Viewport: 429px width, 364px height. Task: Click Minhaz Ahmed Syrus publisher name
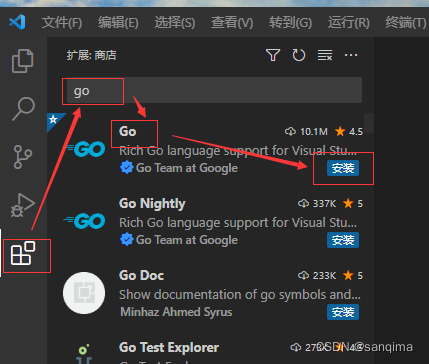(176, 312)
